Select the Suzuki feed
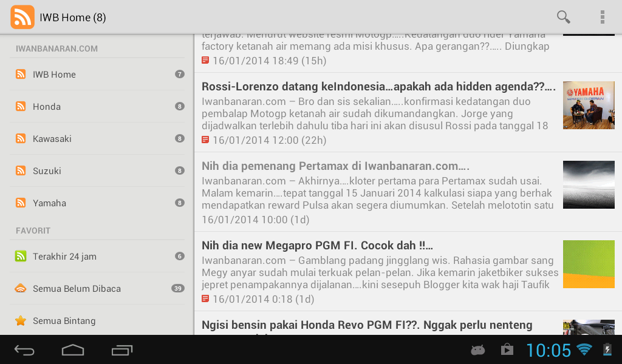This screenshot has height=364, width=622. pyautogui.click(x=97, y=170)
